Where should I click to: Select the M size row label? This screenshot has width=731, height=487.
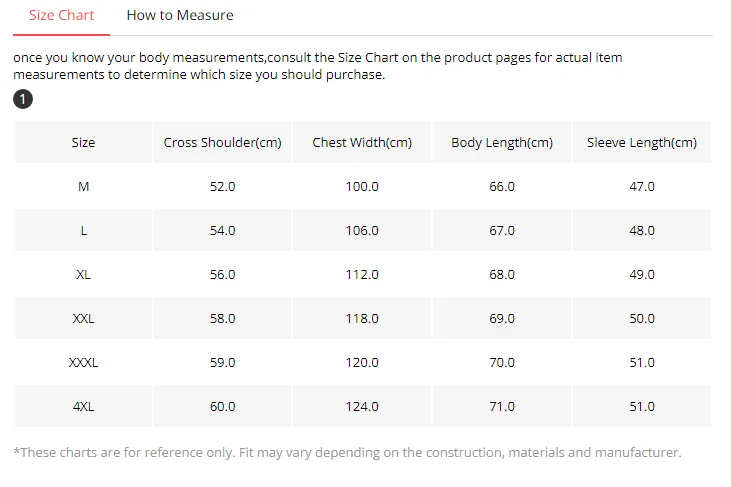click(83, 186)
